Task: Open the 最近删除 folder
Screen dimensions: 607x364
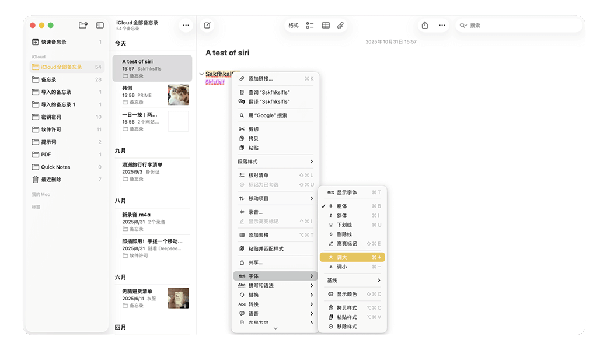Action: 51,180
